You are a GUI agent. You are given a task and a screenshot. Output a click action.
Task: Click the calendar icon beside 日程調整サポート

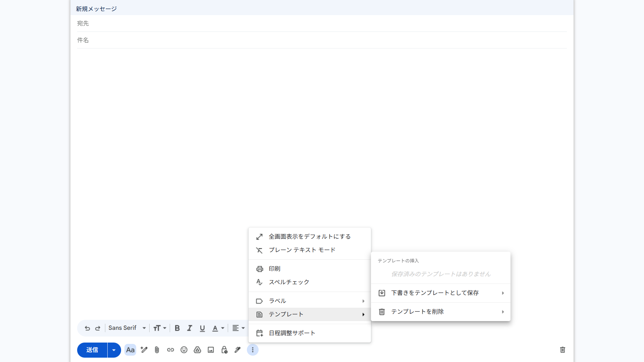pyautogui.click(x=260, y=333)
